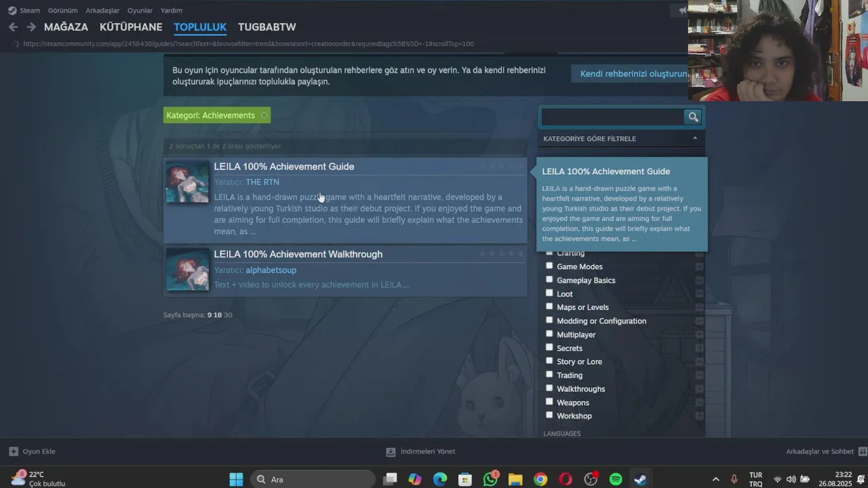Click the plus icon beside Oyun Ekle
Screen dimensions: 868x488
[14, 451]
